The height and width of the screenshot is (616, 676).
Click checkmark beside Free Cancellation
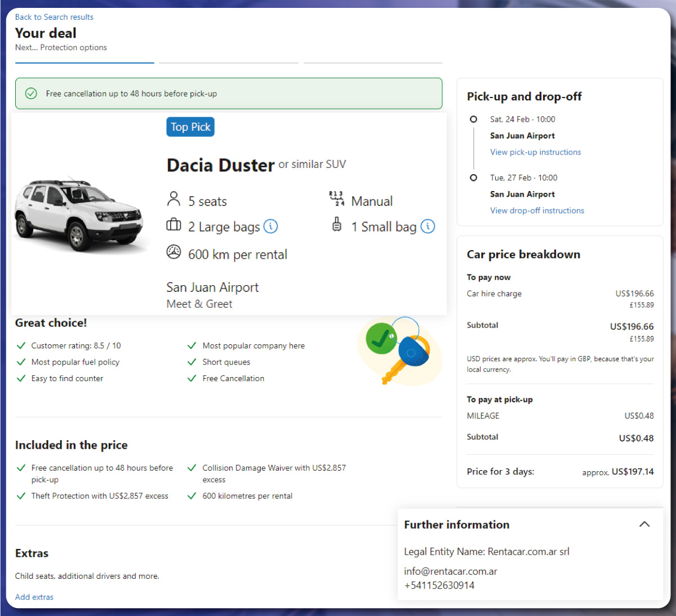pos(192,378)
